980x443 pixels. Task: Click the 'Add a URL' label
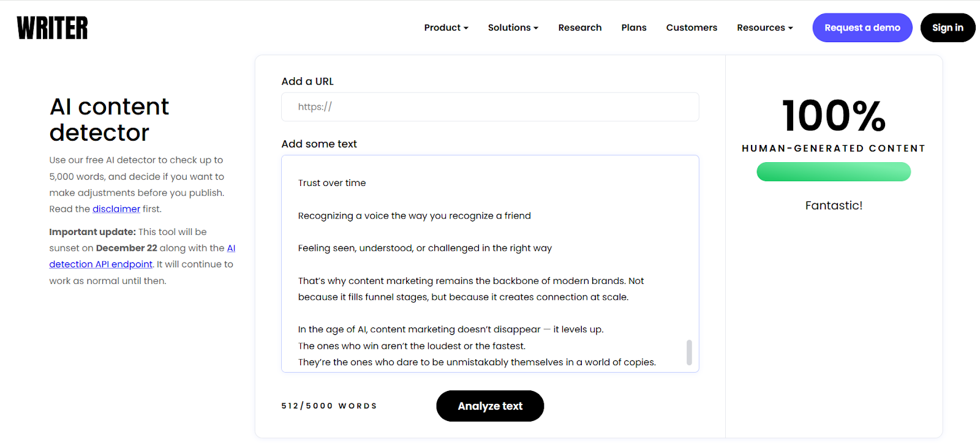click(307, 81)
